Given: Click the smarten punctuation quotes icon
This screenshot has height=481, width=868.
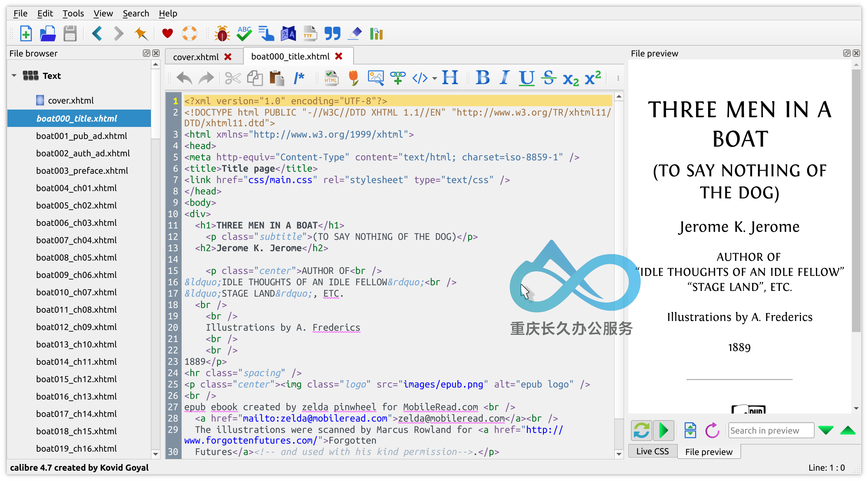Looking at the screenshot, I should (333, 33).
